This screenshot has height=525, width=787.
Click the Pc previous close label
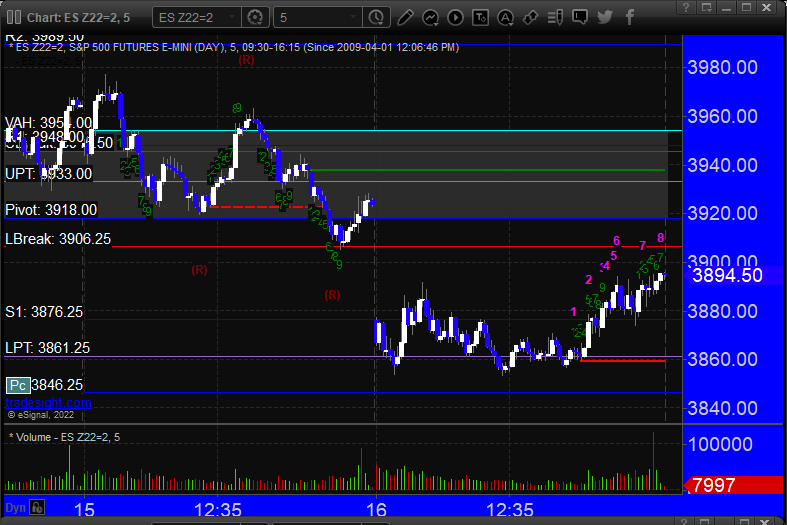[x=18, y=385]
